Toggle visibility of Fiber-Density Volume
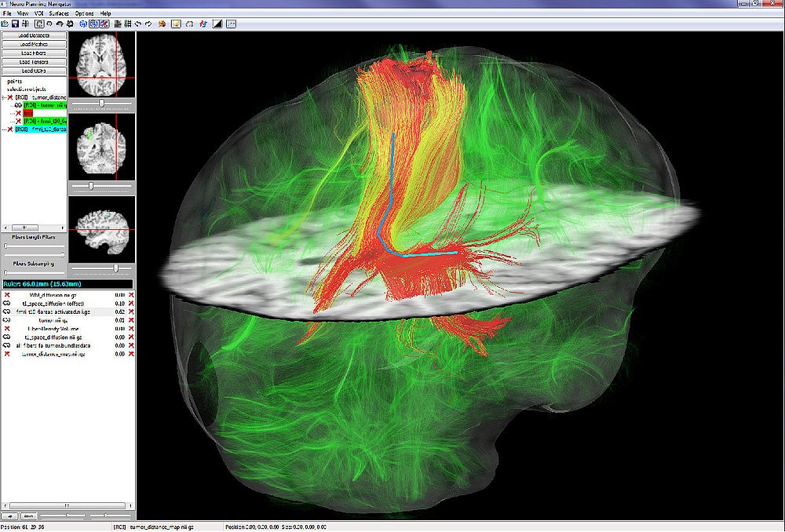 (x=6, y=328)
